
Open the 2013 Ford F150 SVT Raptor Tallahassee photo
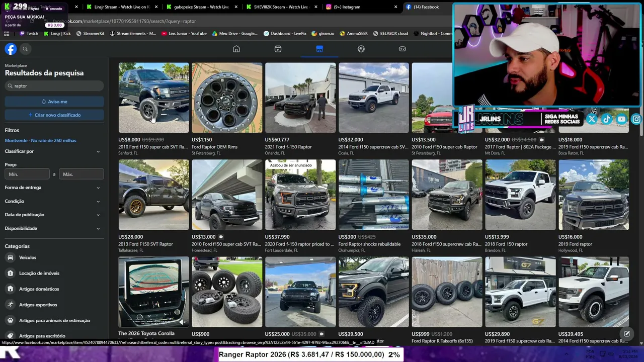pos(153,195)
